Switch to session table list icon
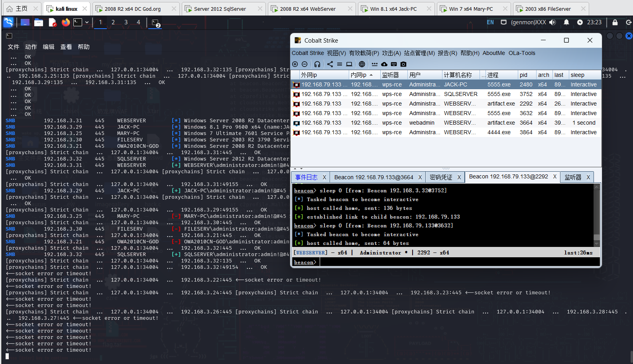 [340, 64]
